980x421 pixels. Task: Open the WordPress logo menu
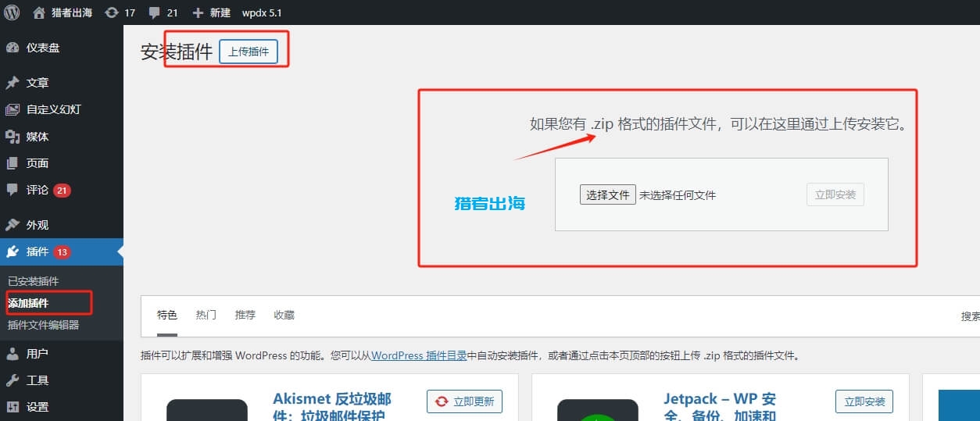13,12
